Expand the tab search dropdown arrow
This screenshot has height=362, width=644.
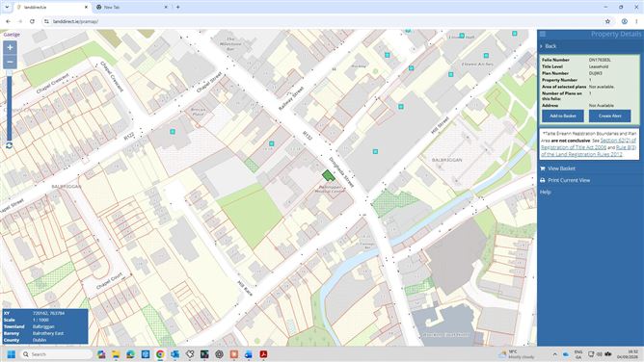pos(7,7)
